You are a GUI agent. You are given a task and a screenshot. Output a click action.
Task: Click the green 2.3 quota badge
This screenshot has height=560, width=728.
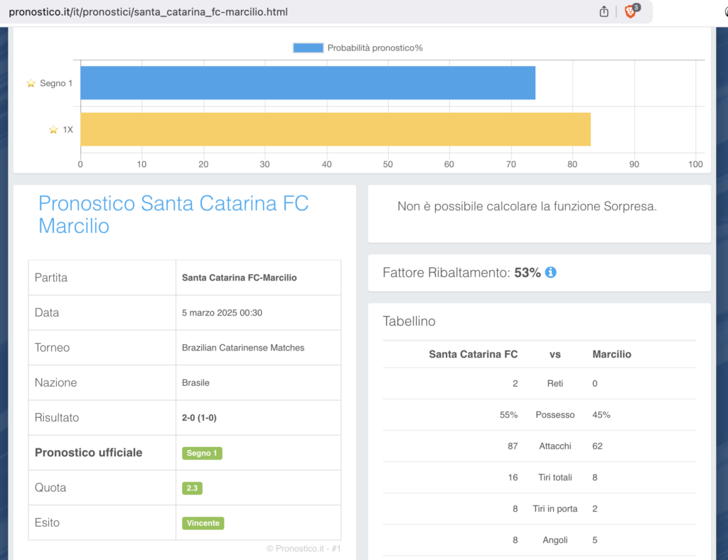[x=192, y=488]
